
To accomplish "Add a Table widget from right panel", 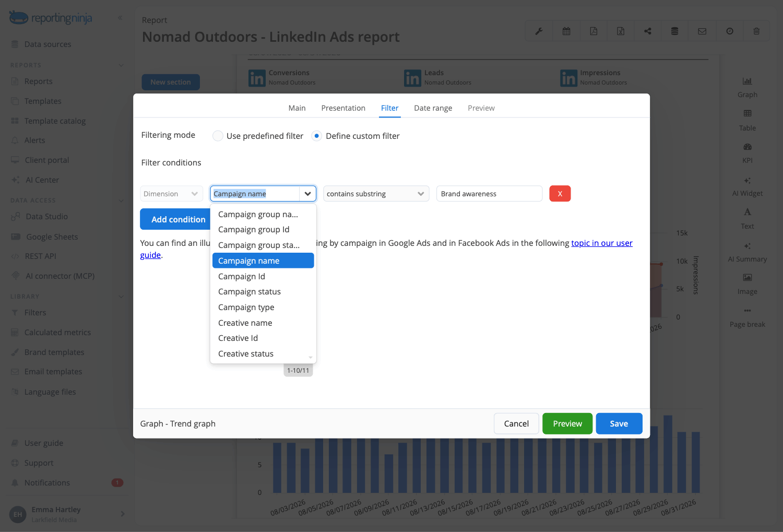I will tap(748, 120).
